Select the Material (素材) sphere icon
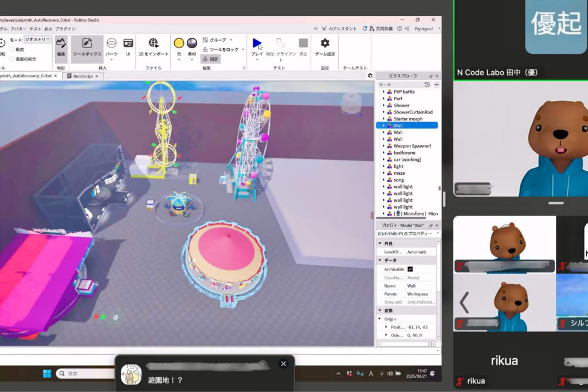This screenshot has width=588, height=392. click(x=192, y=44)
